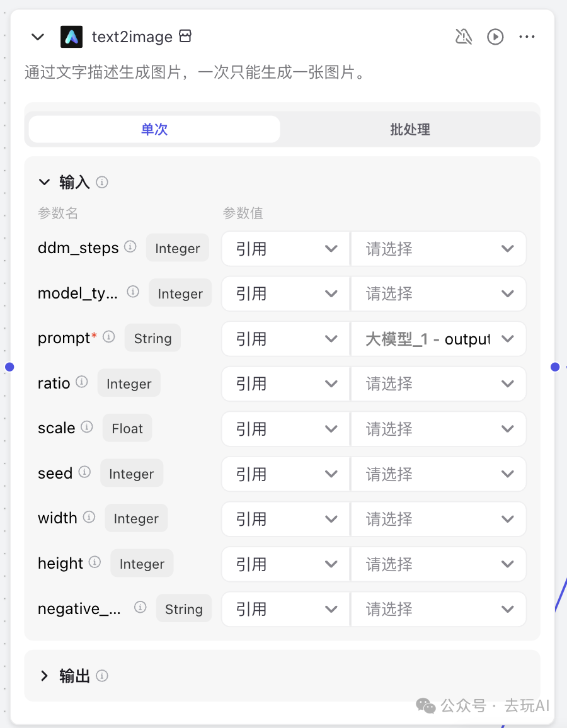Run the node with the play icon

pos(495,37)
